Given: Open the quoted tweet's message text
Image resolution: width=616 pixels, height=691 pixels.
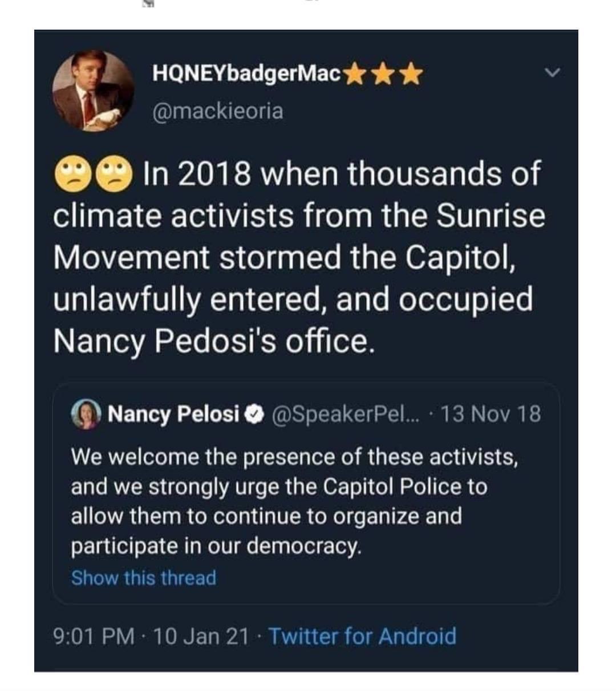Looking at the screenshot, I should coord(294,501).
